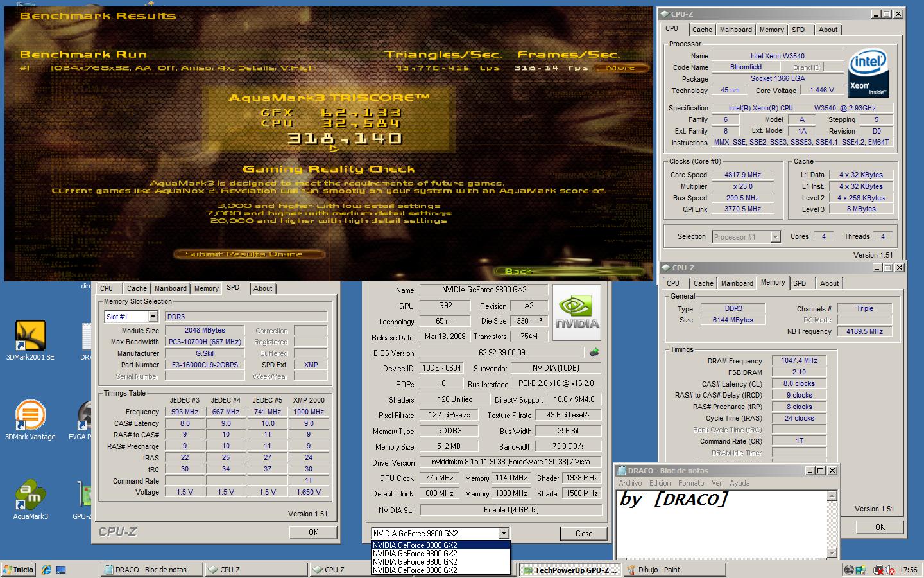The height and width of the screenshot is (578, 924).
Task: Select the highlighted GeForce 9800 GX2 list entry
Action: tap(441, 545)
